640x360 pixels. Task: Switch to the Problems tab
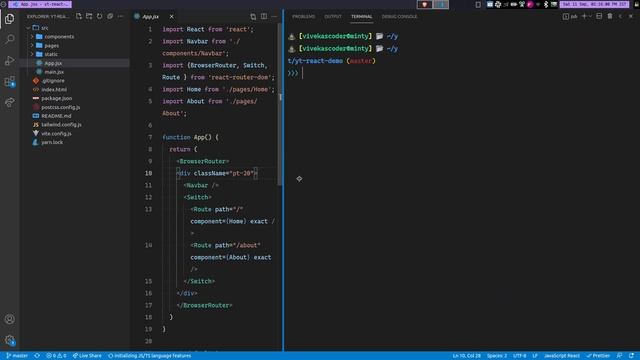(x=303, y=17)
